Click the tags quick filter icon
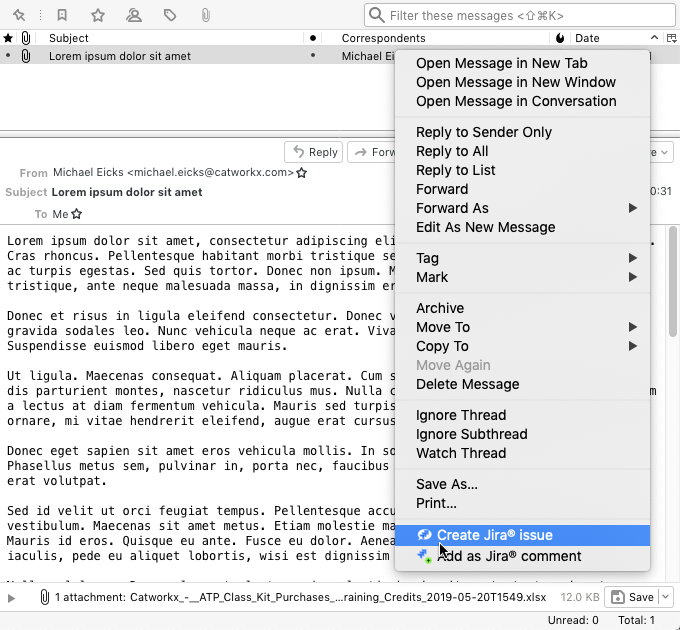680x630 pixels. 170,15
